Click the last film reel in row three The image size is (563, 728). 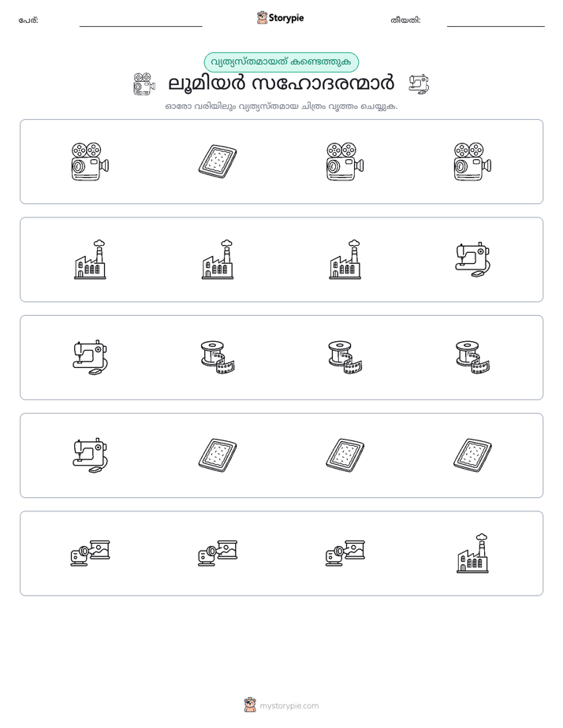coord(472,358)
